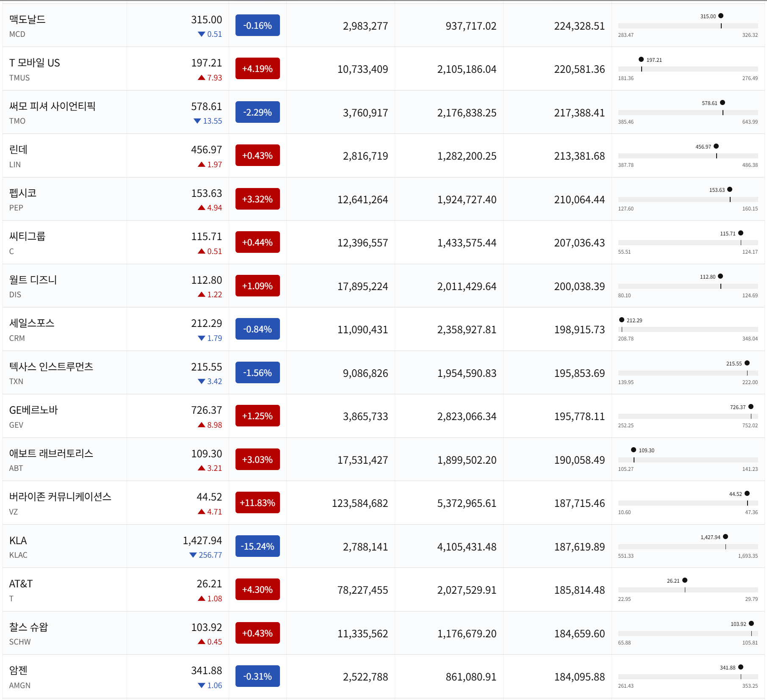Viewport: 767px width, 700px height.
Task: Select the KLA stock name
Action: [x=18, y=540]
